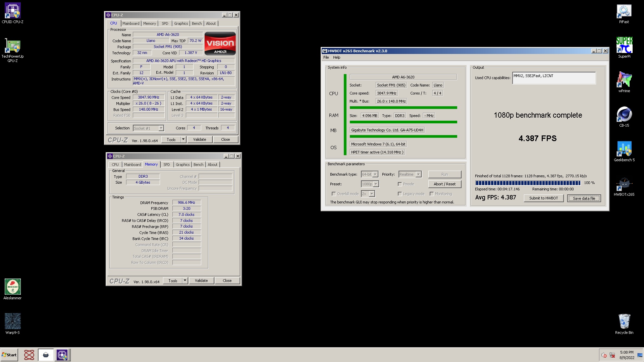Open the Preset 1080p dropdown
The width and height of the screenshot is (644, 362).
[370, 184]
